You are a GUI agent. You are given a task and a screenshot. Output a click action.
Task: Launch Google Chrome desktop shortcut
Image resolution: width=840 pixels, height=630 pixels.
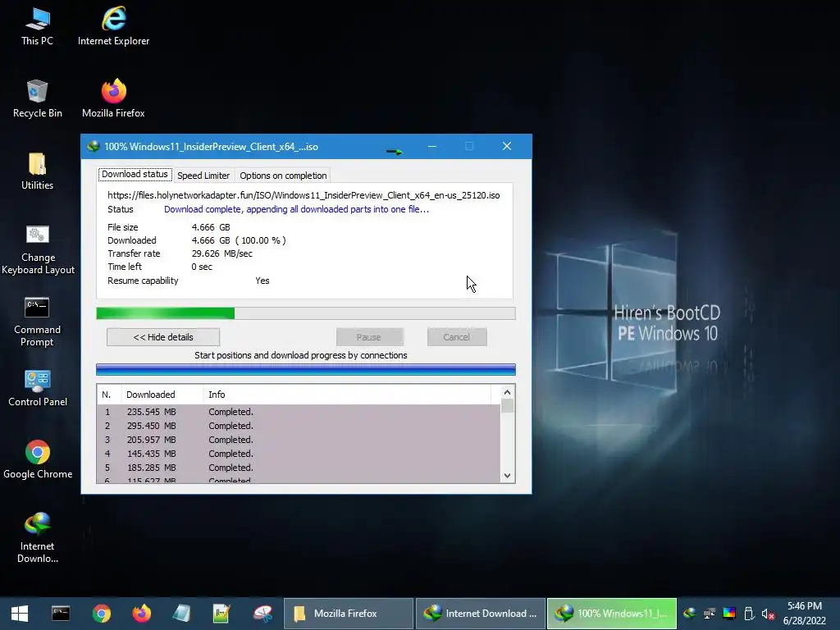tap(38, 460)
